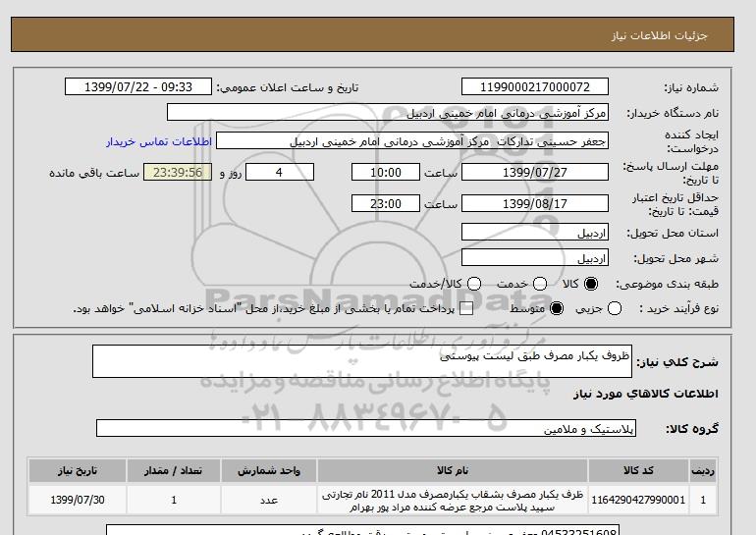Viewport: 756px width, 535px height.
Task: Click the response deadline date 1399/07/27
Action: tap(535, 172)
